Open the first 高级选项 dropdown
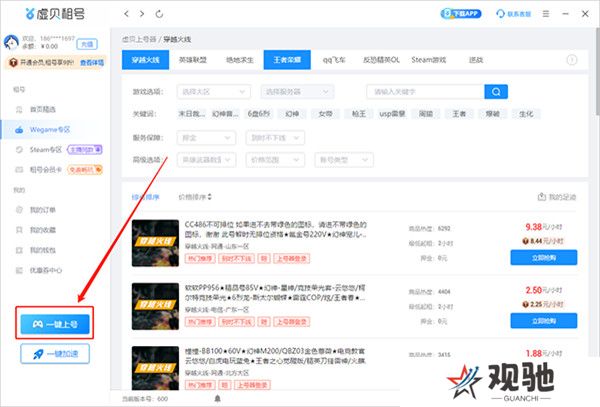This screenshot has width=600, height=407. (x=206, y=160)
